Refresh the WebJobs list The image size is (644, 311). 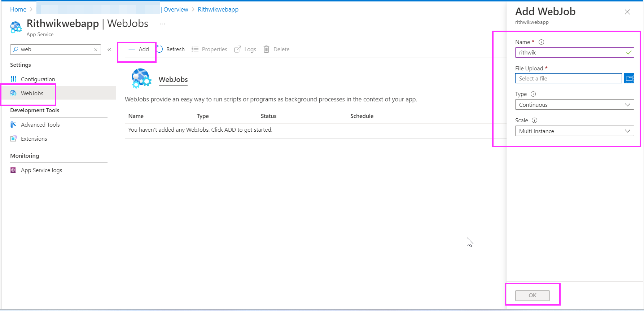coord(171,49)
